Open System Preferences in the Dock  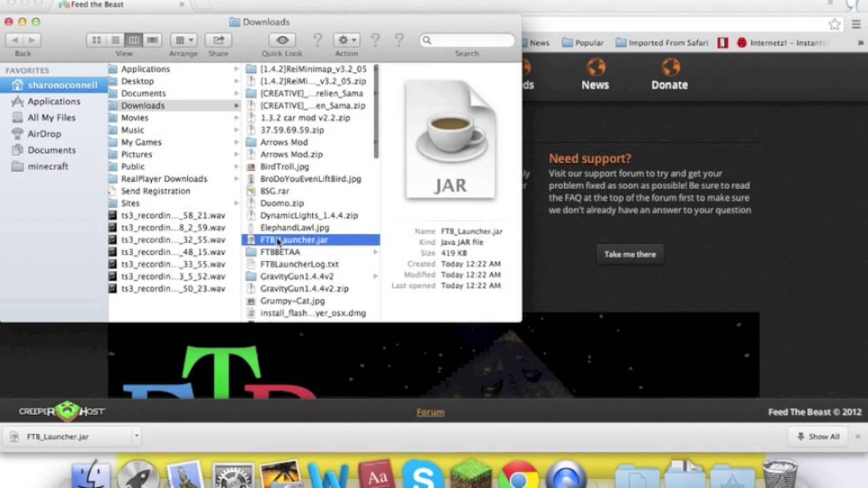pyautogui.click(x=233, y=475)
